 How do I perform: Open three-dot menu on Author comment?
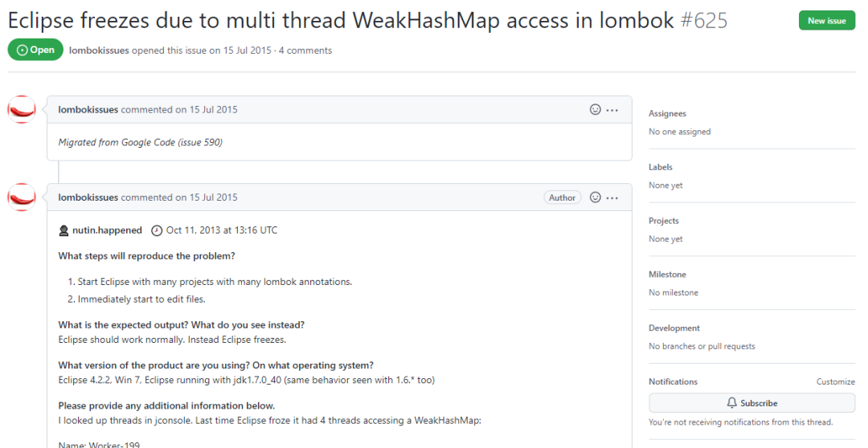612,198
